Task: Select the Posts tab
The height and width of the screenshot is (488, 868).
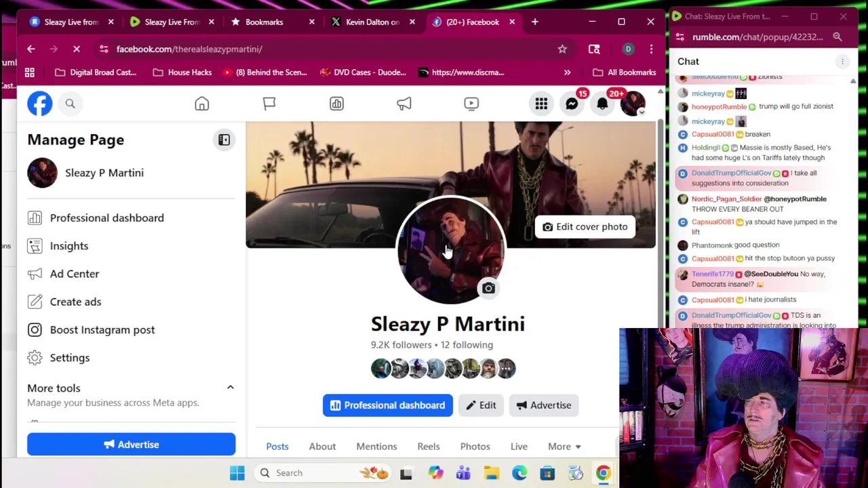Action: (x=277, y=446)
